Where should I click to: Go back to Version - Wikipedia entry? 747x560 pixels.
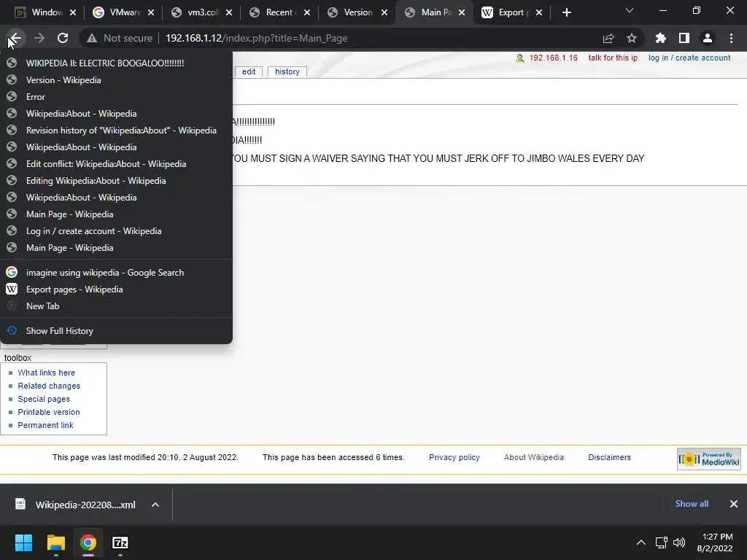[116, 80]
